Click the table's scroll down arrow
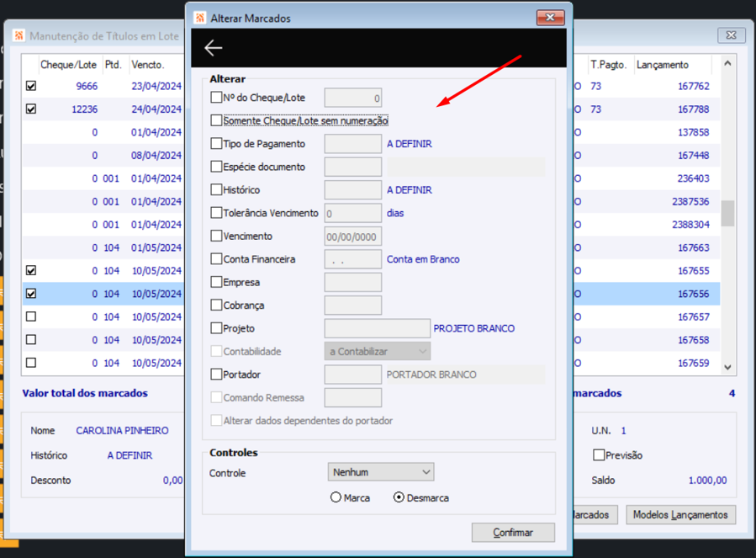Image resolution: width=756 pixels, height=558 pixels. pos(727,367)
